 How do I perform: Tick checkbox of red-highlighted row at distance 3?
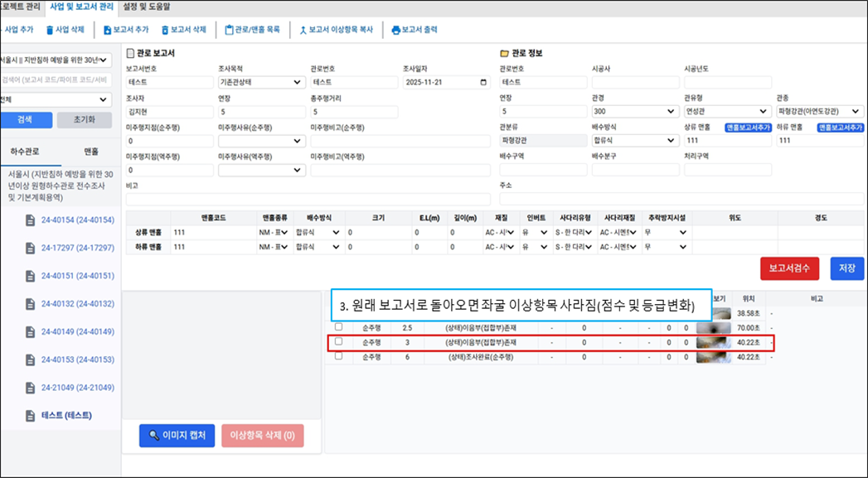click(x=338, y=341)
